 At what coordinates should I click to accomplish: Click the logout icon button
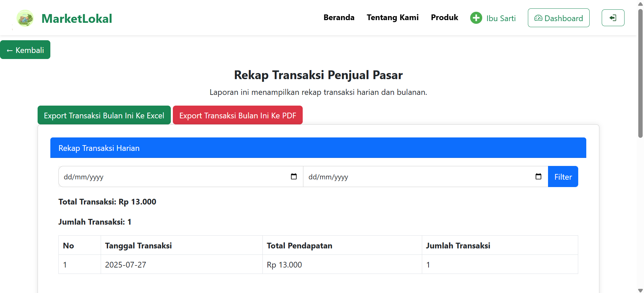(613, 18)
